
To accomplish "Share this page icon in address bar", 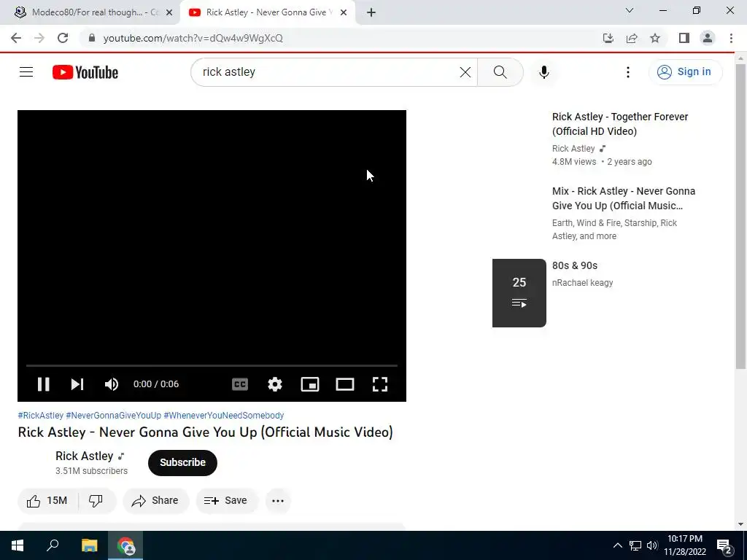I will (632, 38).
